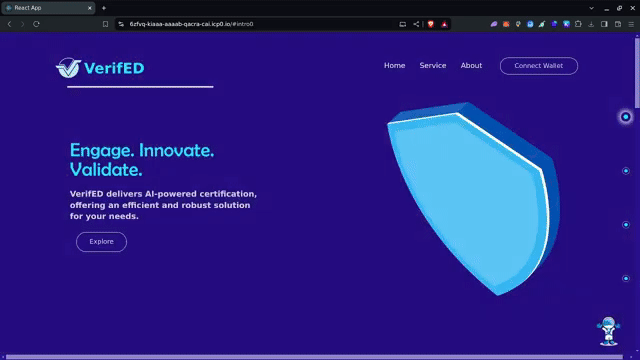Viewport: 640px width, 360px height.
Task: Click the orange extension icon in toolbar
Action: pos(506,24)
